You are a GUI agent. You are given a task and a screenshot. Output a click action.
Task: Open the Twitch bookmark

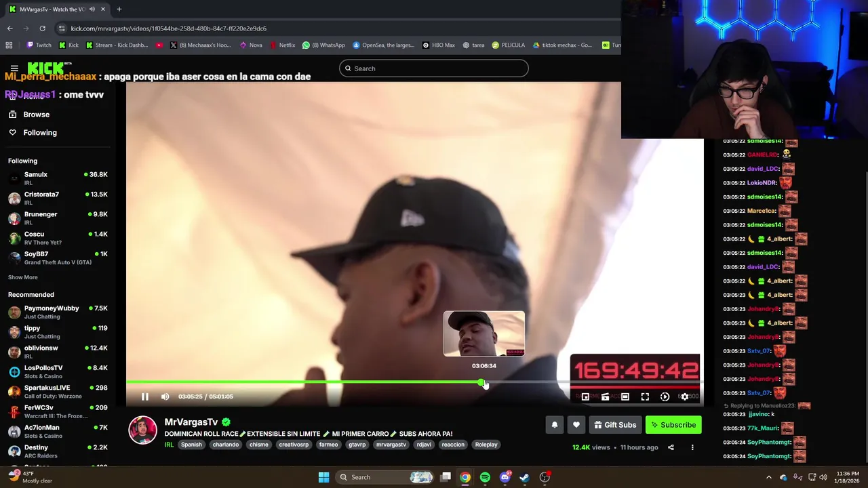[x=39, y=45]
